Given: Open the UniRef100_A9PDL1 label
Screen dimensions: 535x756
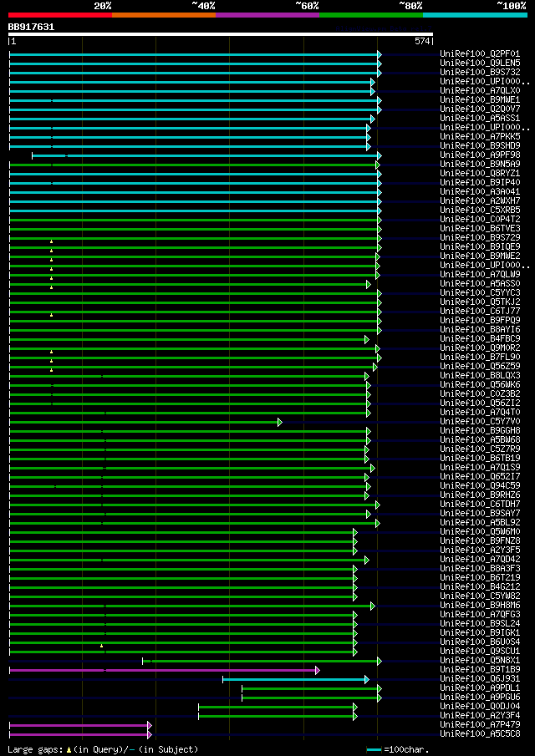Looking at the screenshot, I should (480, 688).
